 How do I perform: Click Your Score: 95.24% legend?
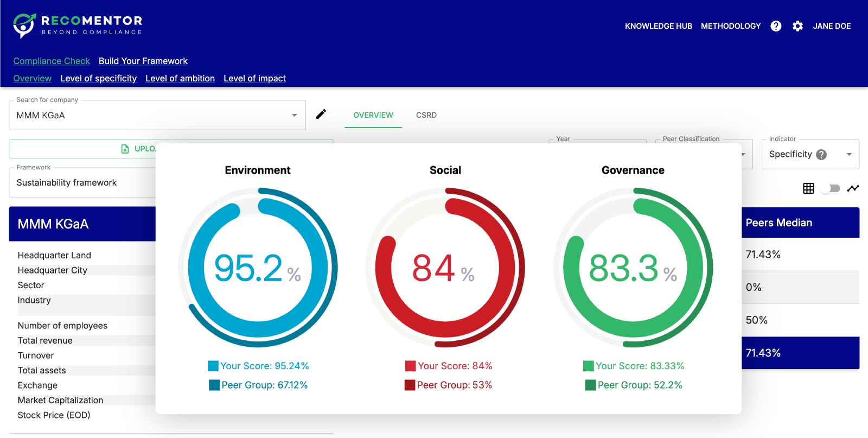click(x=265, y=366)
